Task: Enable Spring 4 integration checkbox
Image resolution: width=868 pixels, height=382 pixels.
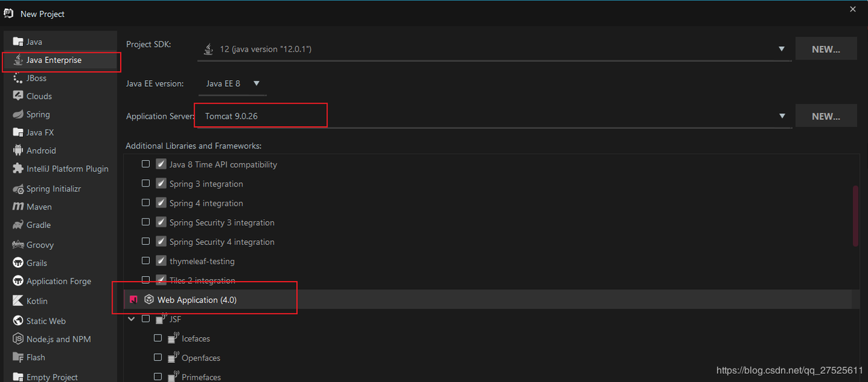Action: tap(146, 203)
